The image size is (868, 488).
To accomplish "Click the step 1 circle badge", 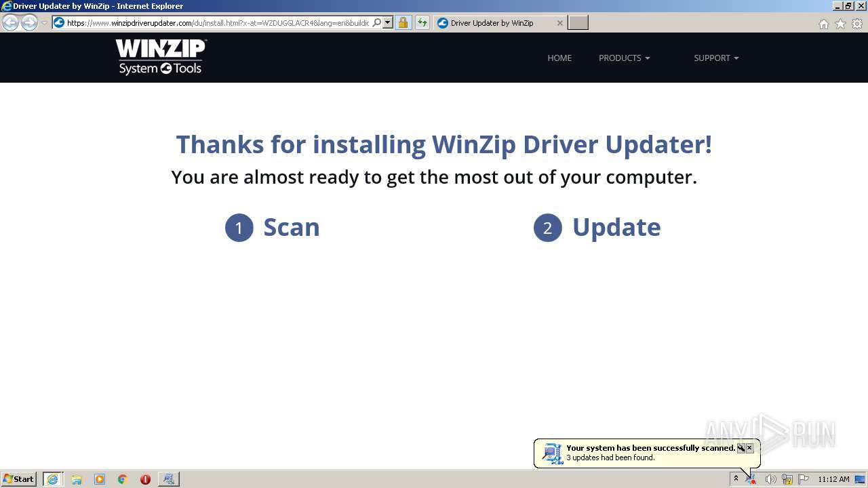I will tap(239, 228).
